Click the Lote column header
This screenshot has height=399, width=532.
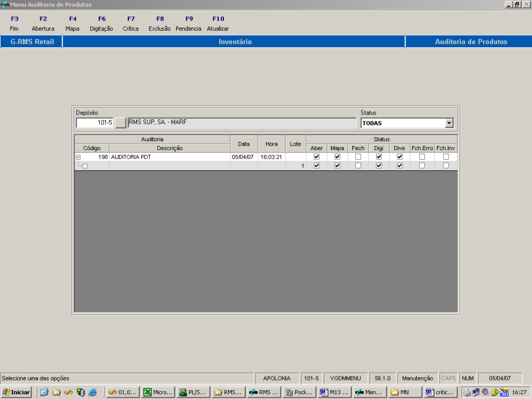(x=296, y=144)
